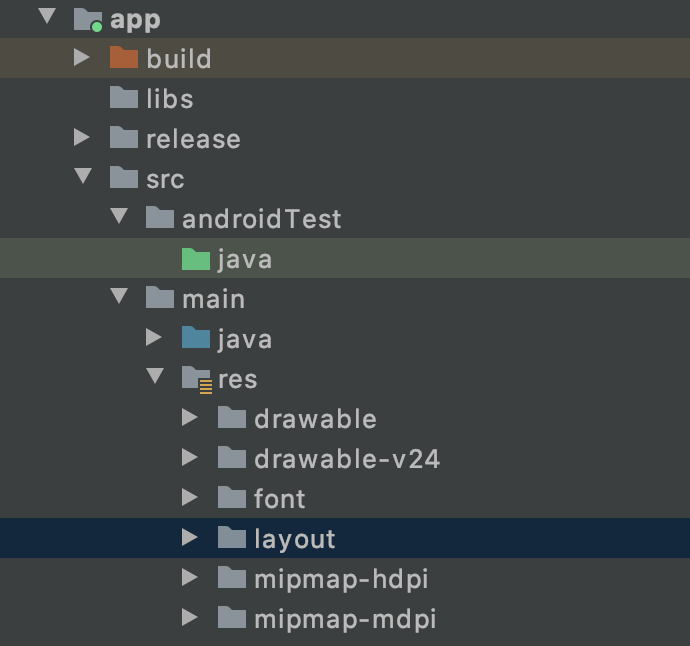Select the 'res' label

[238, 380]
